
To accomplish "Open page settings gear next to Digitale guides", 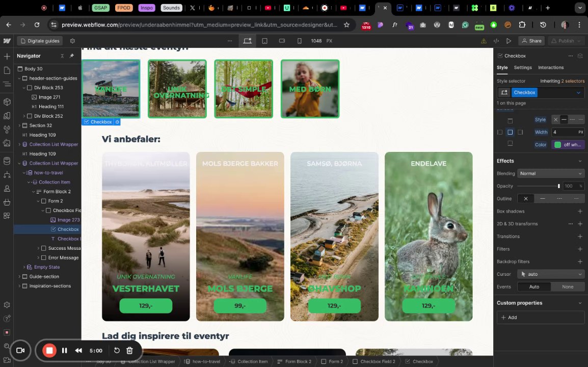I will tap(72, 41).
